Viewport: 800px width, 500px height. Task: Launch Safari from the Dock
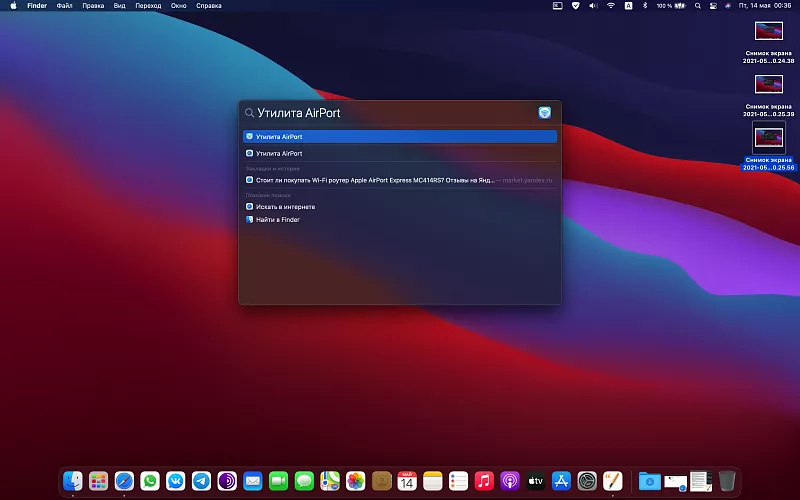click(x=124, y=481)
